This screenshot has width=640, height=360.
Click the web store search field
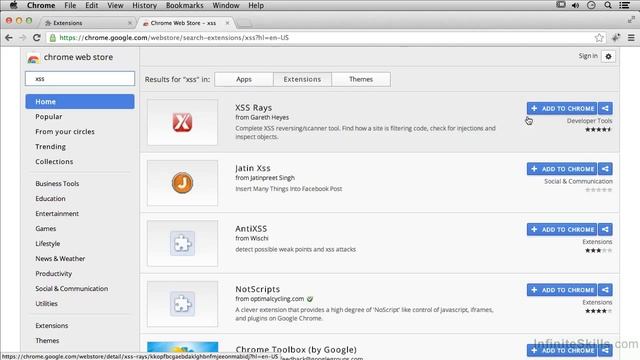click(x=80, y=78)
